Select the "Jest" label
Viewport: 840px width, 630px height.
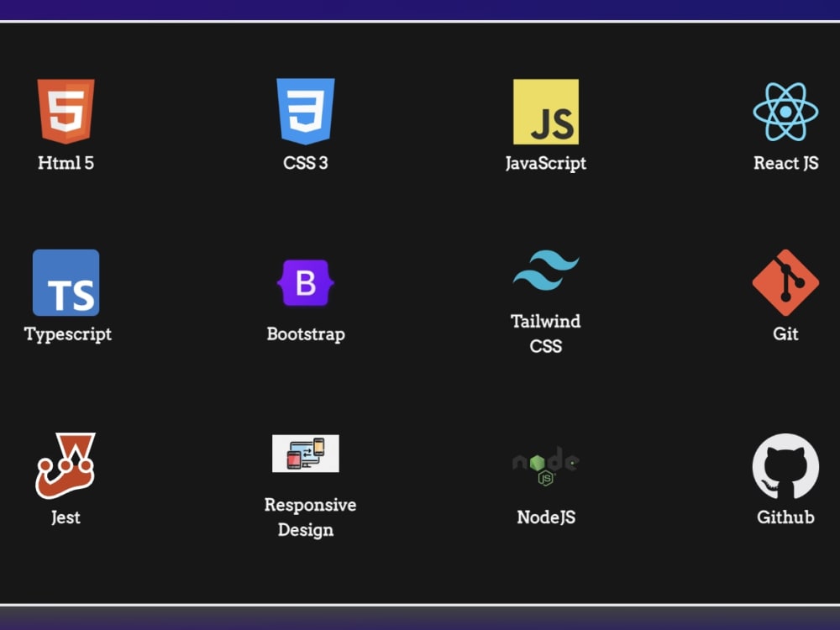point(66,517)
